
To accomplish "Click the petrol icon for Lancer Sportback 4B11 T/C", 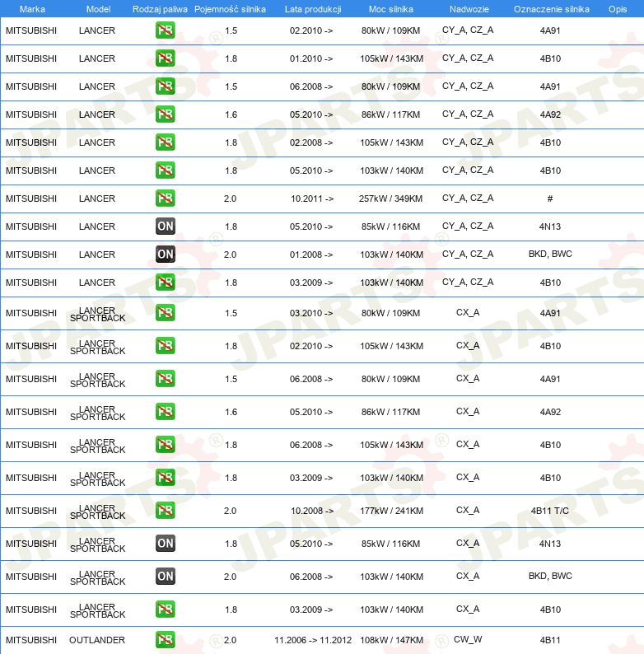I will coord(165,511).
